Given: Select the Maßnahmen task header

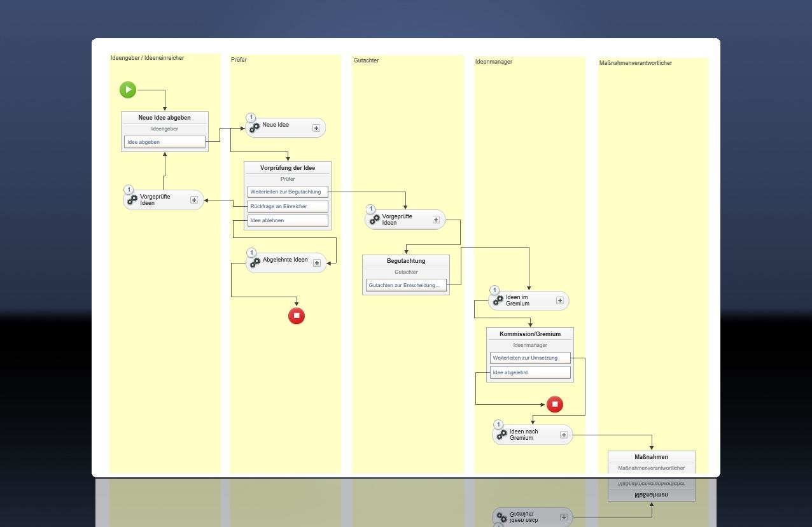Looking at the screenshot, I should (652, 457).
